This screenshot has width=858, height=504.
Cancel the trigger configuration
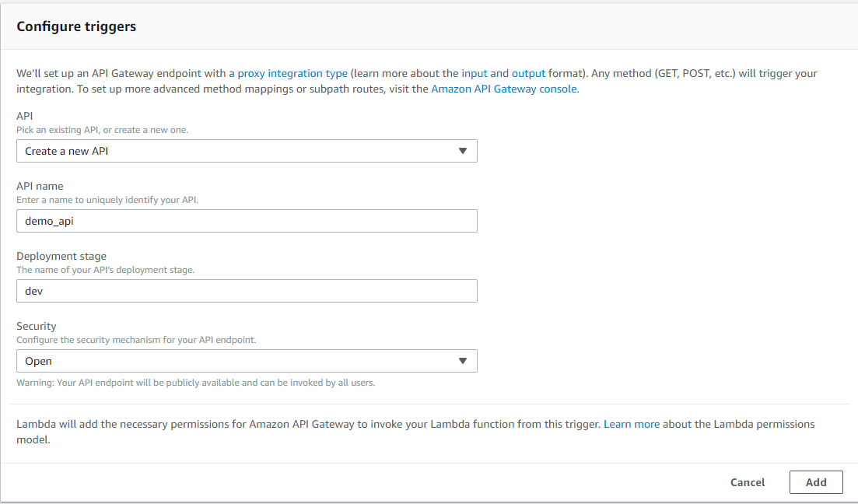tap(747, 482)
